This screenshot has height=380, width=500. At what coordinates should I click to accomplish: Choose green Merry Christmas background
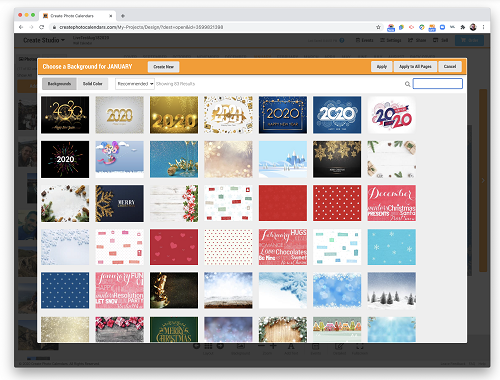coord(174,329)
